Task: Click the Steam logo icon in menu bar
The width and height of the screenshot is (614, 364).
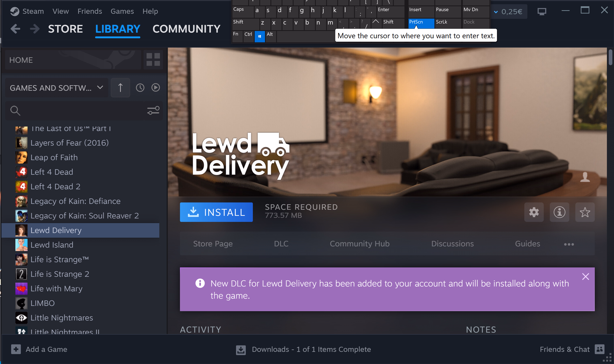Action: [x=15, y=11]
